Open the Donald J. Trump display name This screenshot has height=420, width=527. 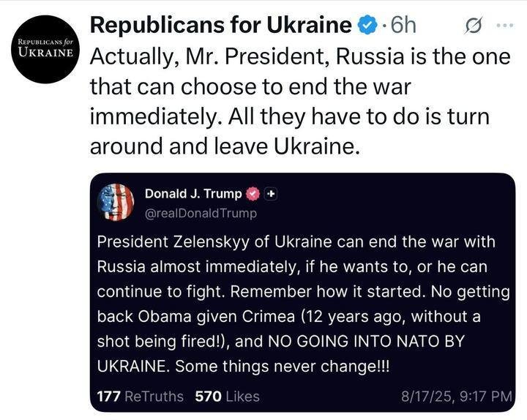point(193,194)
